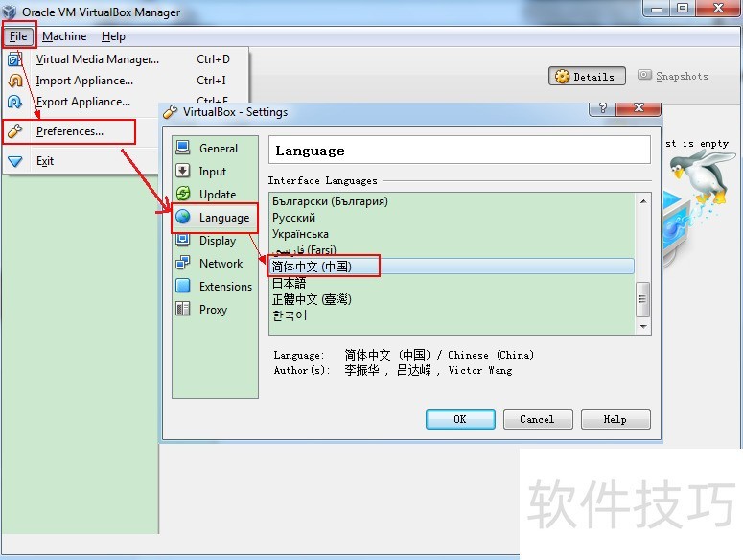Viewport: 743px width, 560px height.
Task: Click the Input download-arrow icon
Action: 183,171
